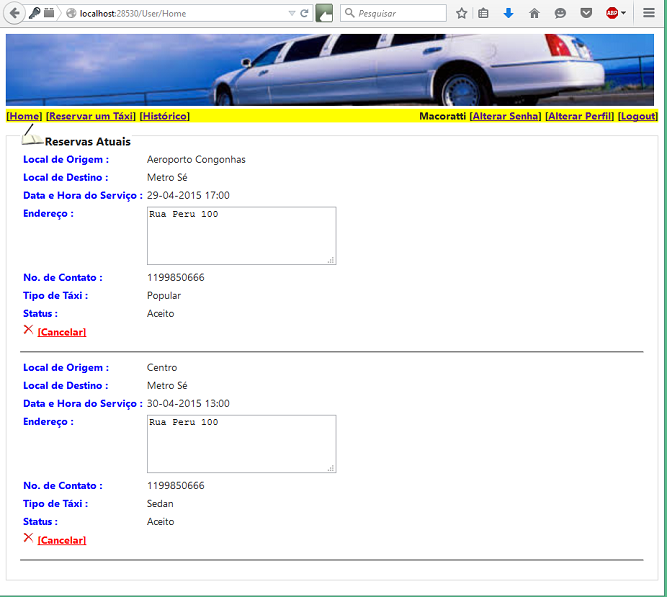Click [Alterar Senha] link
This screenshot has height=597, width=667.
pos(505,116)
